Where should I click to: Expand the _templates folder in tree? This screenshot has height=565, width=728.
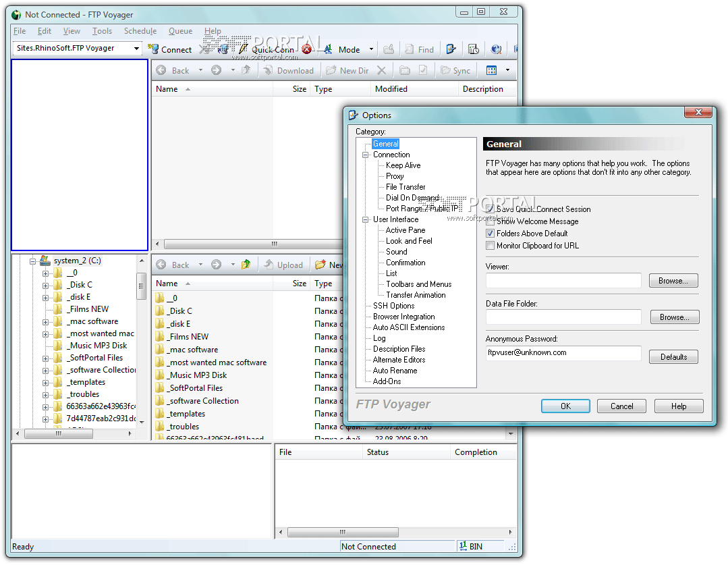pyautogui.click(x=45, y=383)
